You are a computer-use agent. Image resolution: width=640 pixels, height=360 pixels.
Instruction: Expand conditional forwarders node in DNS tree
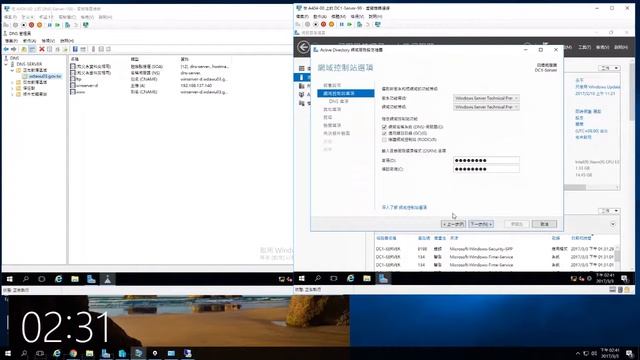click(12, 94)
